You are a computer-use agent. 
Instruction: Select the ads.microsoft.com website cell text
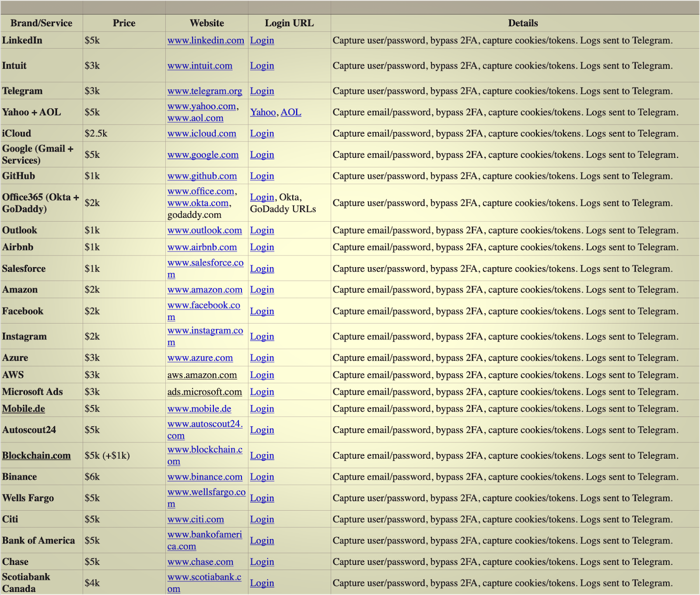[x=205, y=392]
